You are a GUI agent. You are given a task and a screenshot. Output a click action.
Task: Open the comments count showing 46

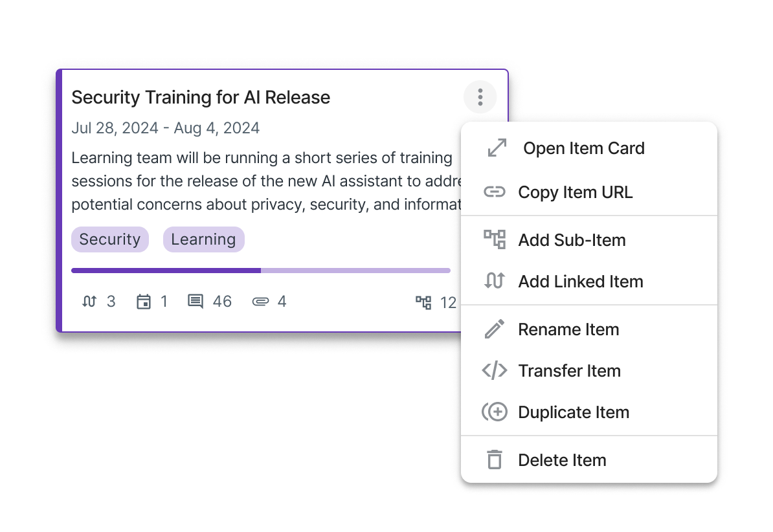pyautogui.click(x=210, y=302)
